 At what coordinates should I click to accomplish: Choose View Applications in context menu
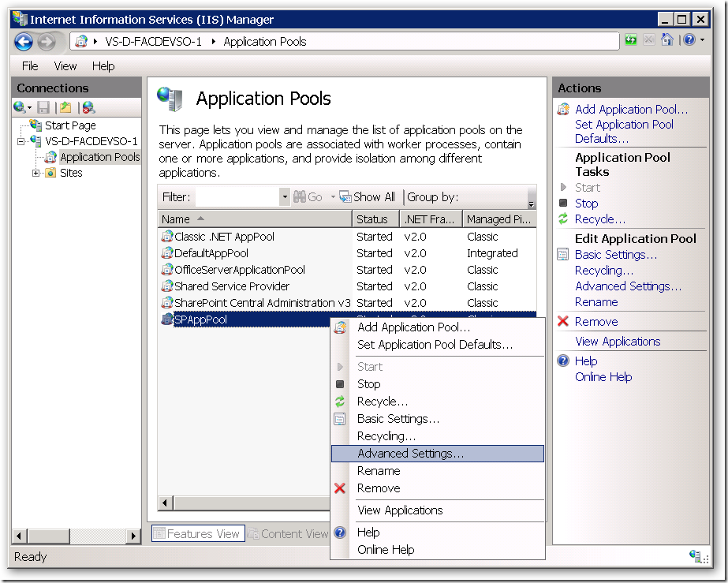point(437,510)
